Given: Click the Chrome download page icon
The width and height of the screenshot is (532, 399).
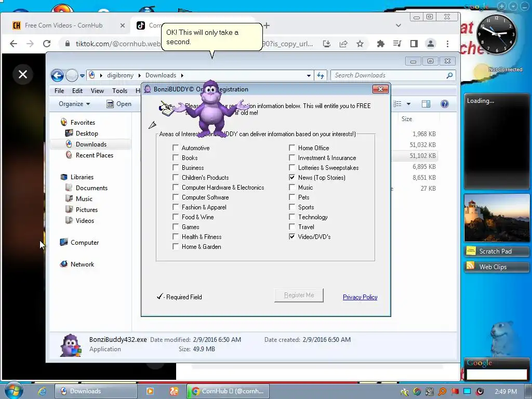Looking at the screenshot, I should pyautogui.click(x=326, y=44).
